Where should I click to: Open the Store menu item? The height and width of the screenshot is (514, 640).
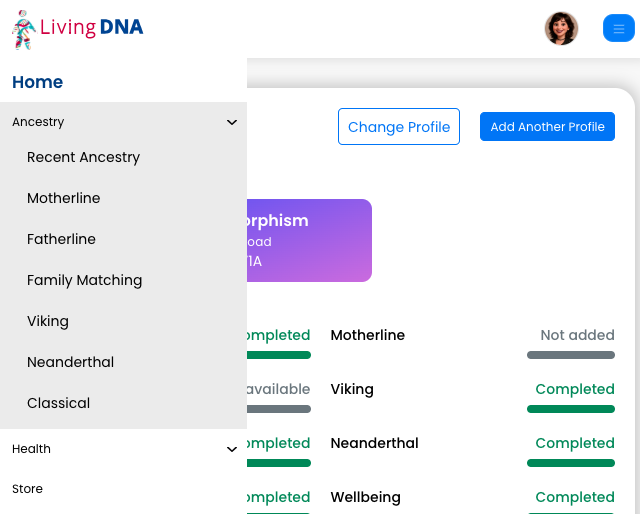[27, 489]
